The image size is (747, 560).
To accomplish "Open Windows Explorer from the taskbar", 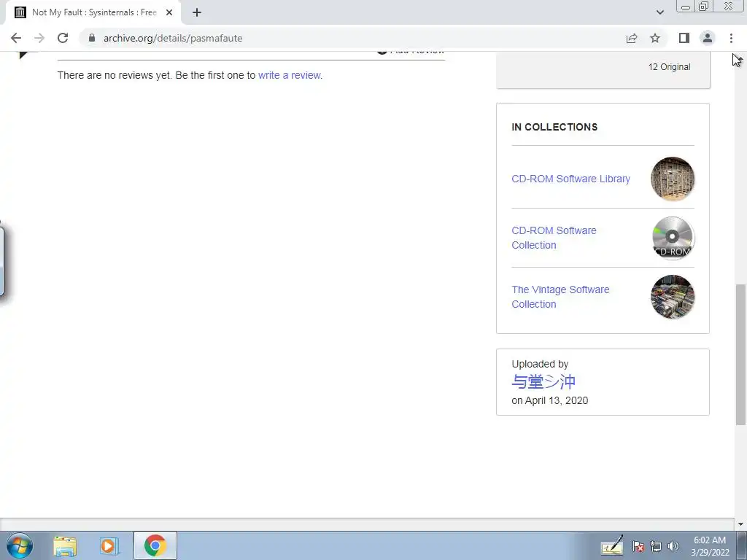I will pyautogui.click(x=65, y=545).
